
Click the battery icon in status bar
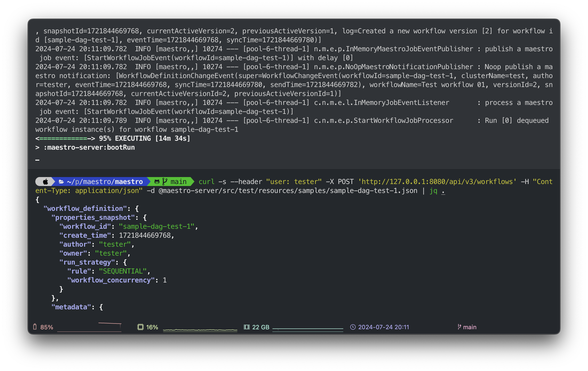point(35,327)
